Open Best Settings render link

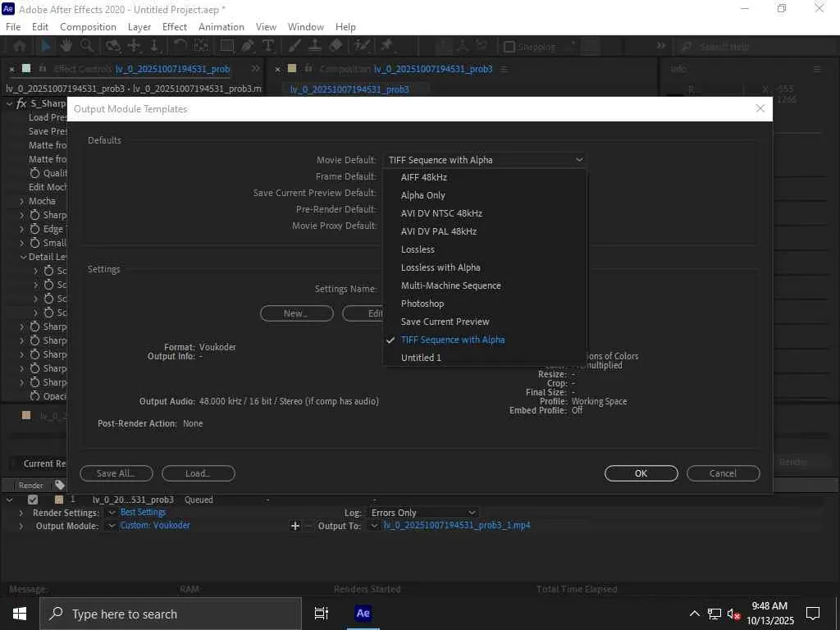point(143,512)
